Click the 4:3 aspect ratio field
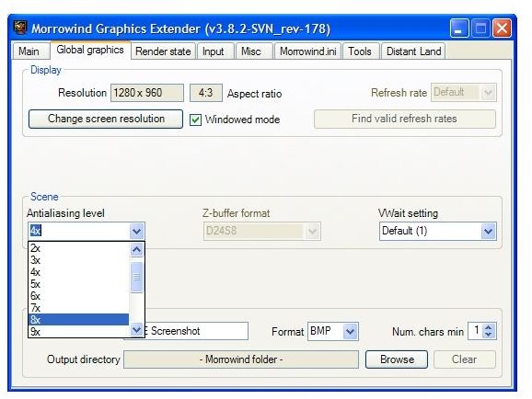532x399 pixels. (206, 93)
